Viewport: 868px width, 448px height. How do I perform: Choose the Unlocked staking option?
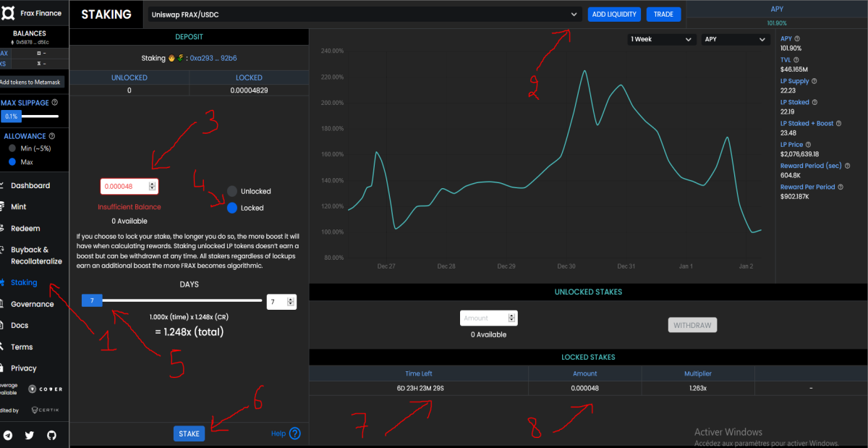click(x=232, y=191)
